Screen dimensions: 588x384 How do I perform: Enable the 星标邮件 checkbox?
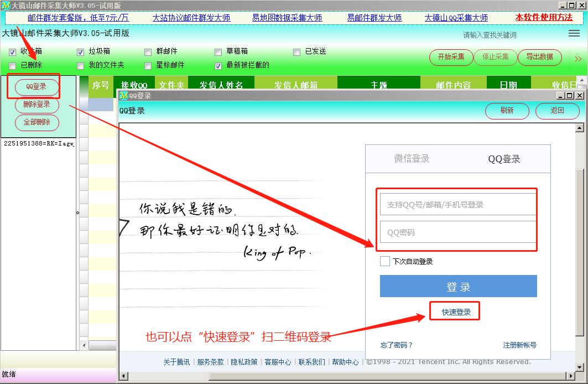148,66
